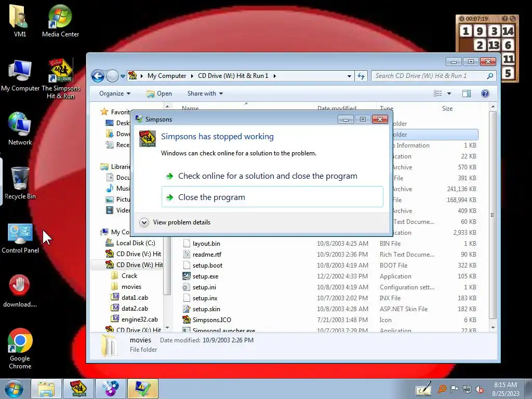The image size is (532, 399).
Task: Open Recycle Bin on desktop
Action: click(x=20, y=182)
